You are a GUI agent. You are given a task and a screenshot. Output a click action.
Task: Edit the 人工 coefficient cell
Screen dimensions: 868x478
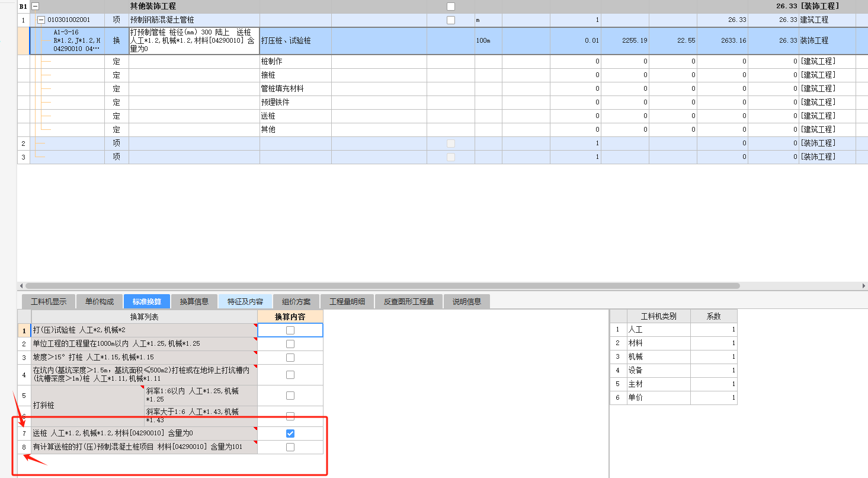click(714, 330)
